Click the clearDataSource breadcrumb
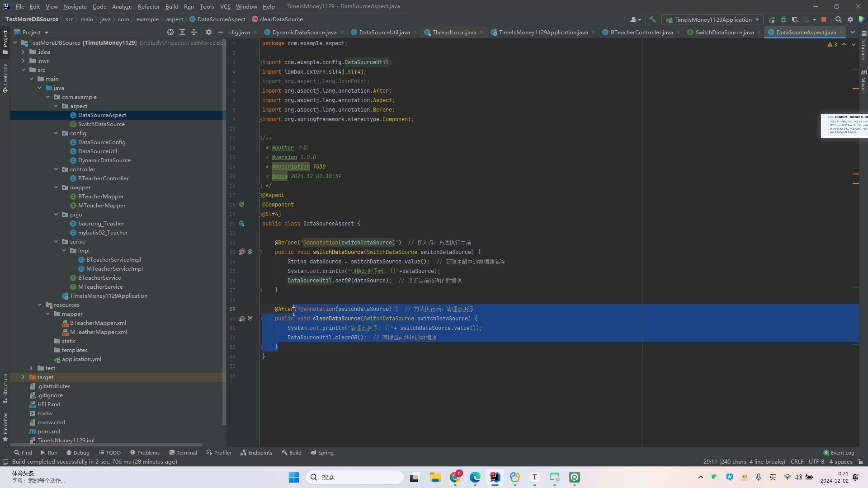Viewport: 868px width, 488px height. pyautogui.click(x=282, y=19)
